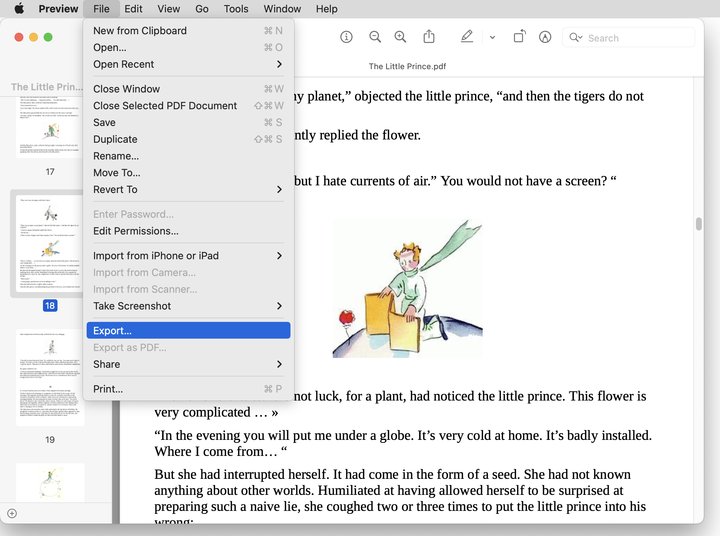720x536 pixels.
Task: Choose Duplicate menu item
Action: [x=188, y=139]
